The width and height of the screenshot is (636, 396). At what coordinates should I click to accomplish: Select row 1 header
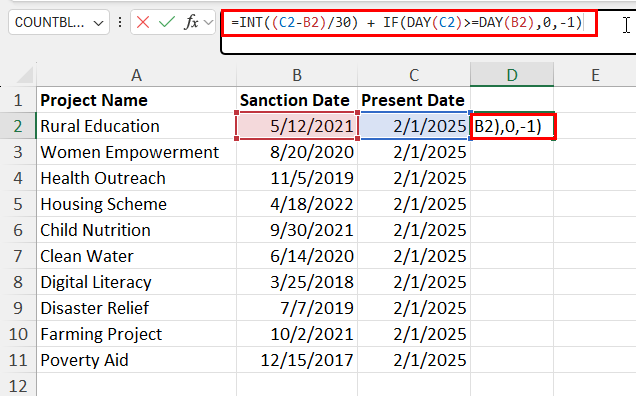18,100
